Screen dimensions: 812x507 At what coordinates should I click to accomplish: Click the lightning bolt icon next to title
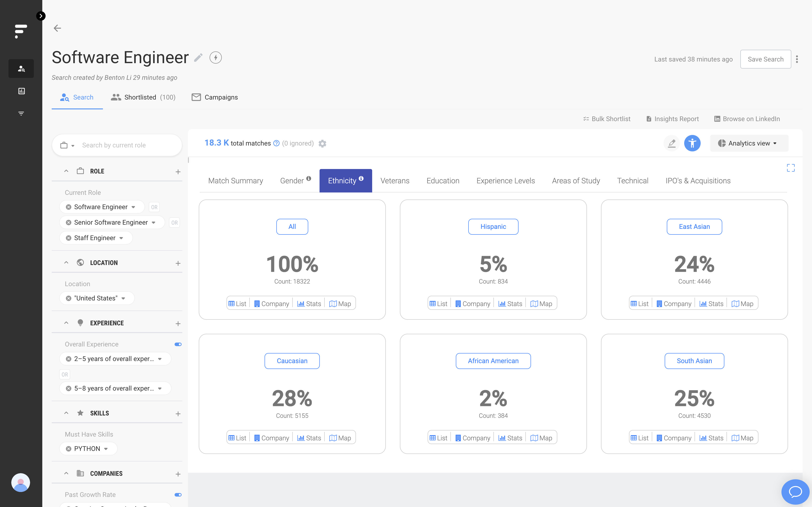[216, 58]
